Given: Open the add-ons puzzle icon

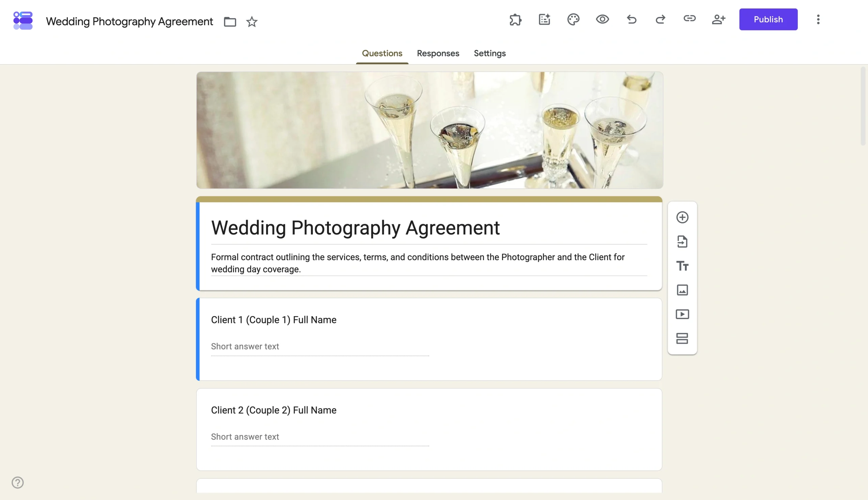Looking at the screenshot, I should (515, 20).
